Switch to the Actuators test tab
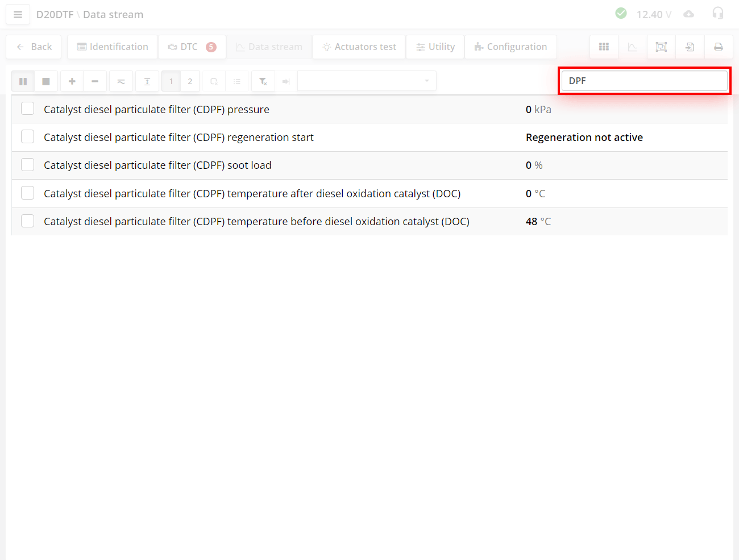This screenshot has height=560, width=739. [x=359, y=47]
